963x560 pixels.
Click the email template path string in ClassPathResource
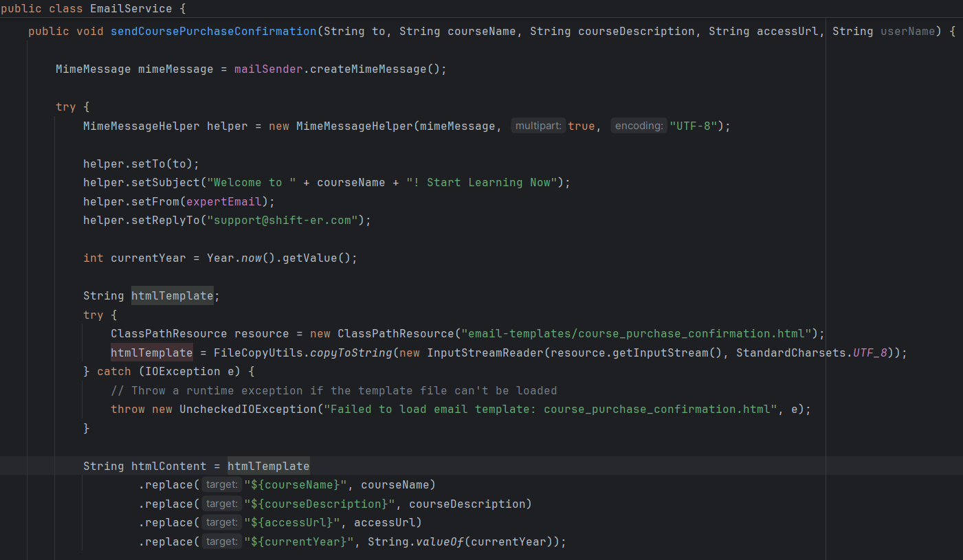coord(636,334)
